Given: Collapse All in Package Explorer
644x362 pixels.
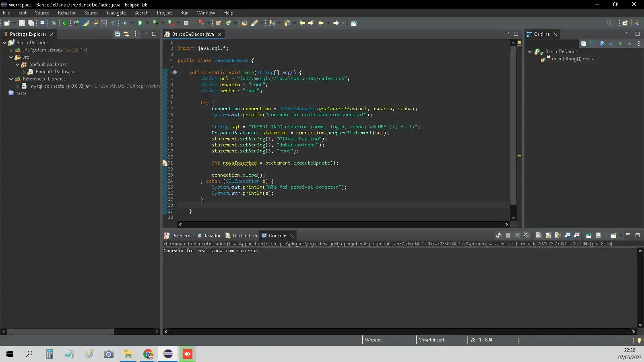Looking at the screenshot, I should pos(117,34).
